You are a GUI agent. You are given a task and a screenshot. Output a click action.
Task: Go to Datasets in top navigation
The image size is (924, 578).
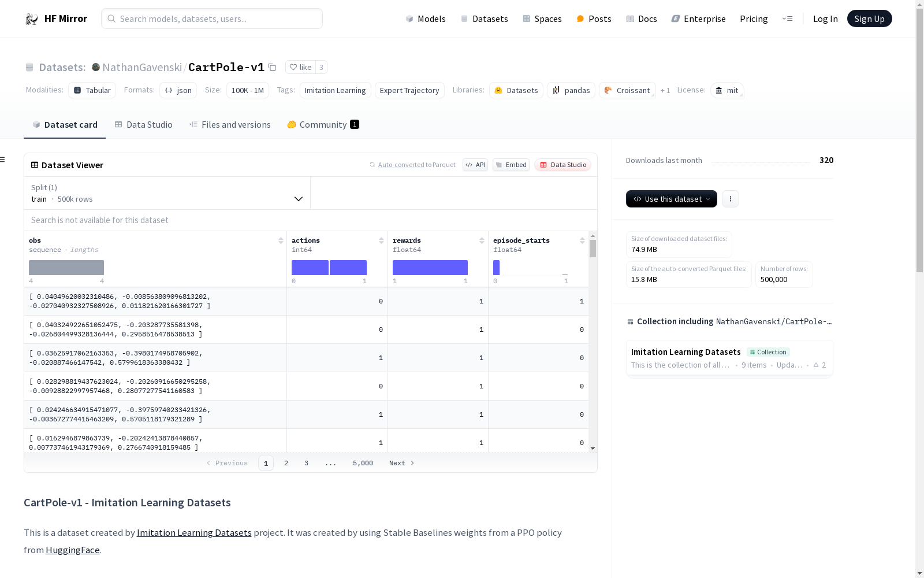point(484,19)
